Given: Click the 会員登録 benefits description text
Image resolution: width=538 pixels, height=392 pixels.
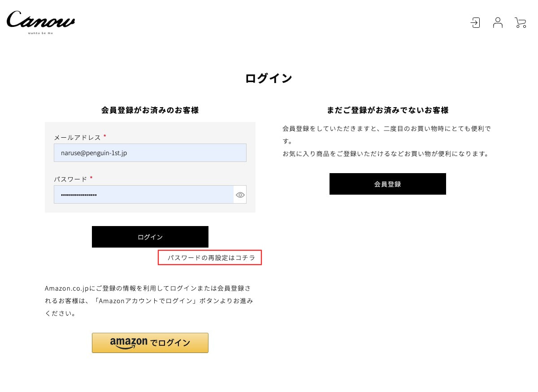Looking at the screenshot, I should (386, 141).
